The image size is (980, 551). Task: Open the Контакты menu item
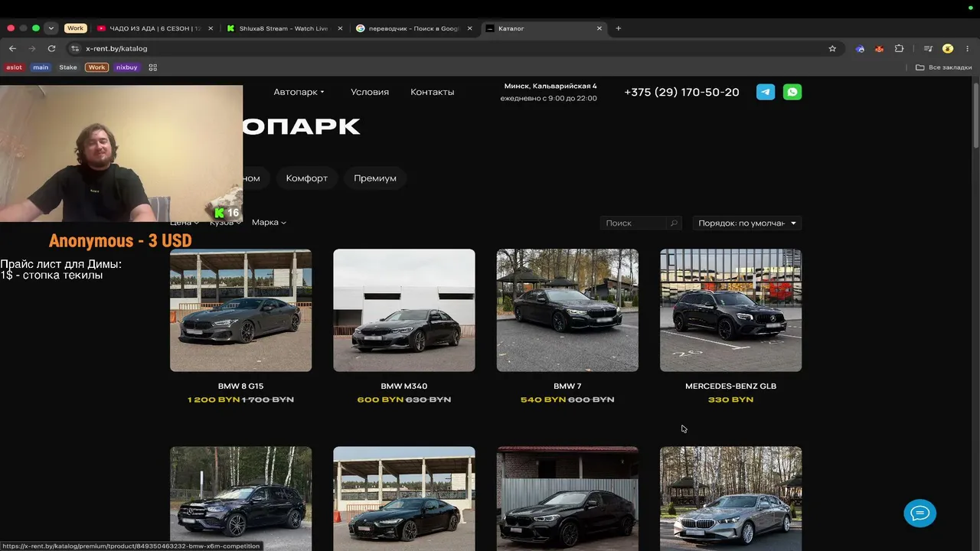coord(433,92)
